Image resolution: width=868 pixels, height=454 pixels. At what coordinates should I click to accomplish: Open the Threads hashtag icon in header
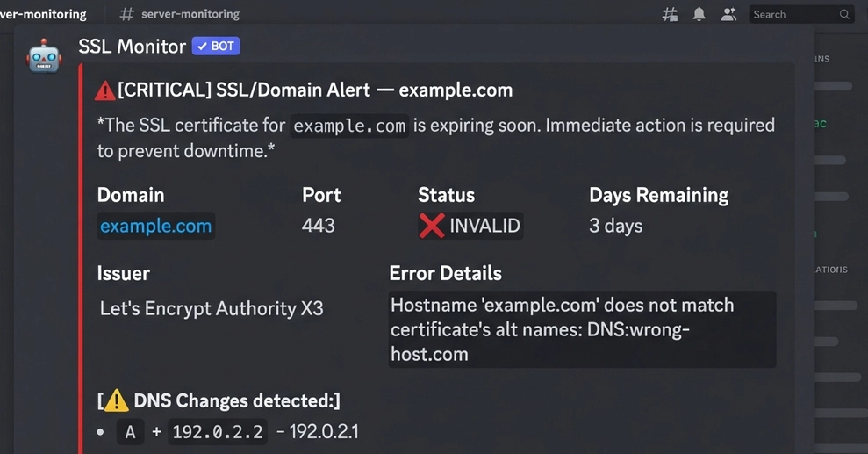(670, 14)
